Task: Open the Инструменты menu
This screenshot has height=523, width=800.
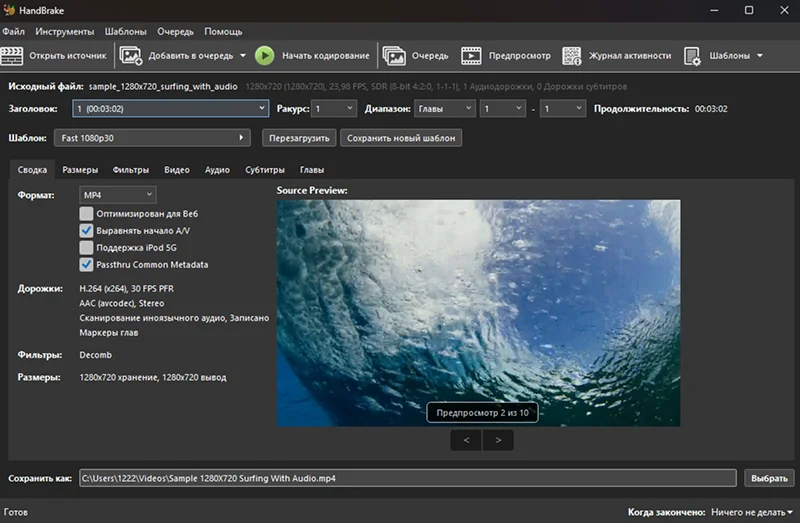Action: pyautogui.click(x=65, y=32)
